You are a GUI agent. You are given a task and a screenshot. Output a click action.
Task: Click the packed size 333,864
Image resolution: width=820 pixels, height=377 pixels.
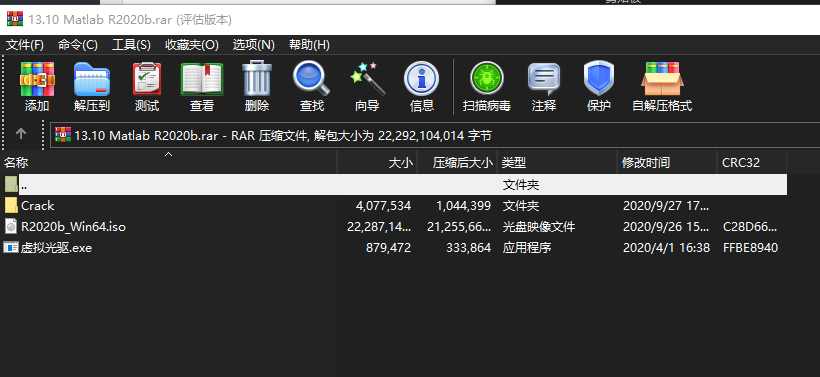coord(469,247)
